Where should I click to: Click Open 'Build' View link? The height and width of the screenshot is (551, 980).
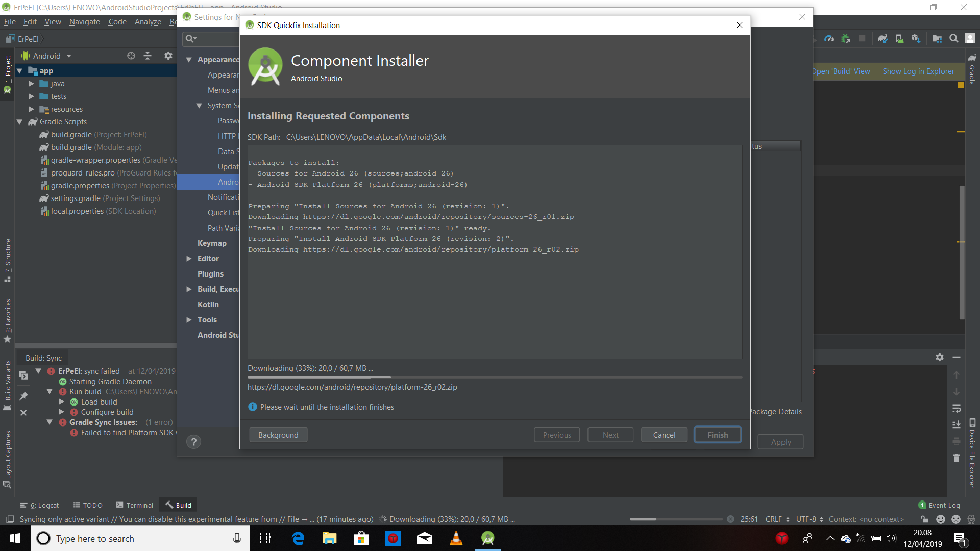pyautogui.click(x=841, y=71)
